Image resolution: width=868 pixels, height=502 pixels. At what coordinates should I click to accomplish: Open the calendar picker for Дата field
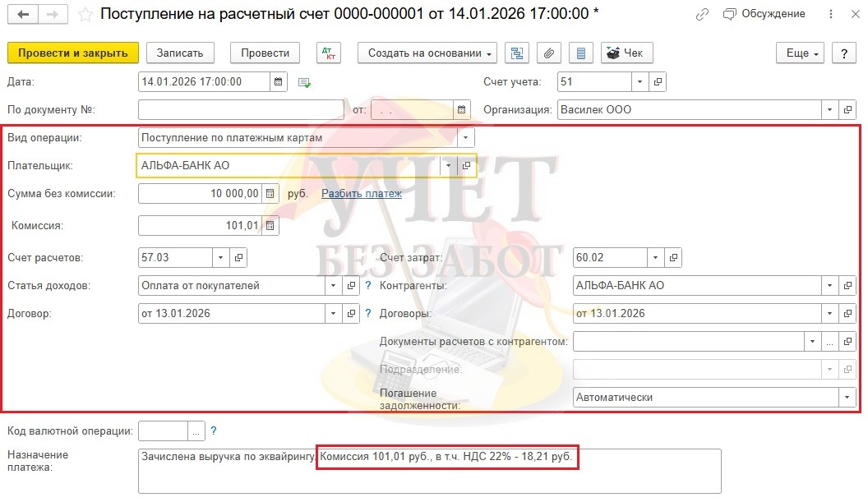point(279,82)
